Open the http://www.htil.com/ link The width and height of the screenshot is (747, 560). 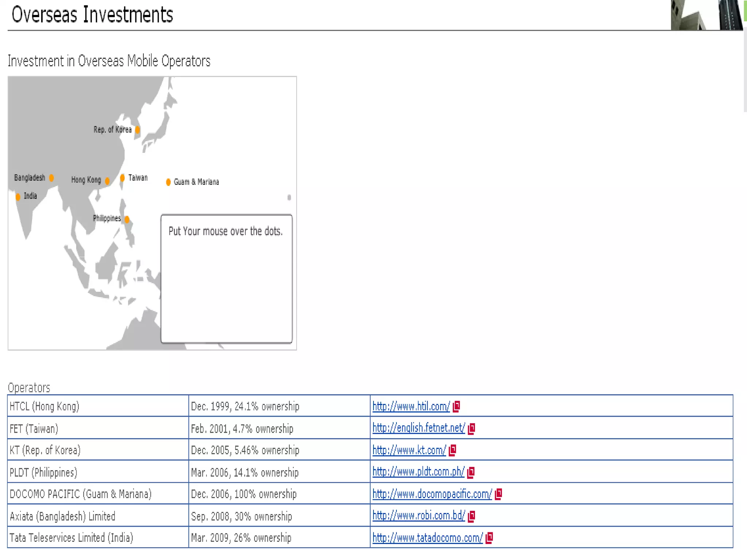coord(411,407)
